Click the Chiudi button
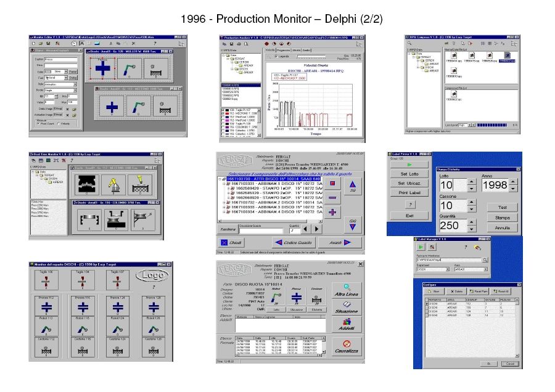This screenshot has width=555, height=392. [231, 242]
